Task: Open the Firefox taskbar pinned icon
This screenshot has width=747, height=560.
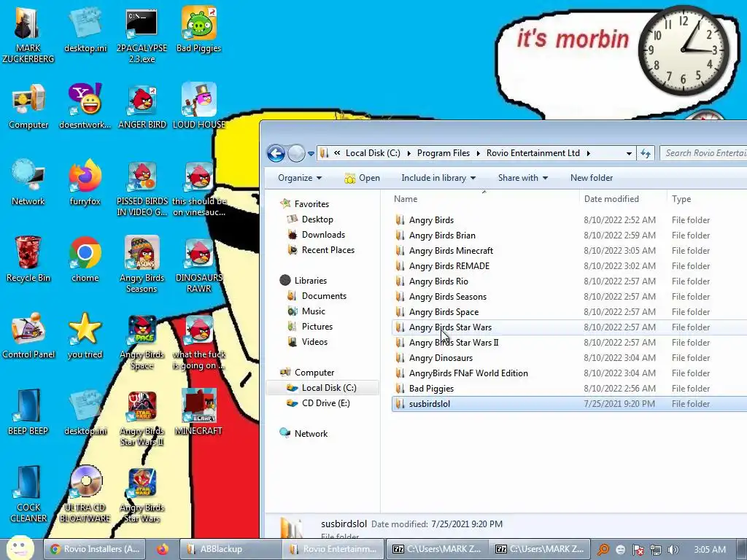Action: coord(163,549)
